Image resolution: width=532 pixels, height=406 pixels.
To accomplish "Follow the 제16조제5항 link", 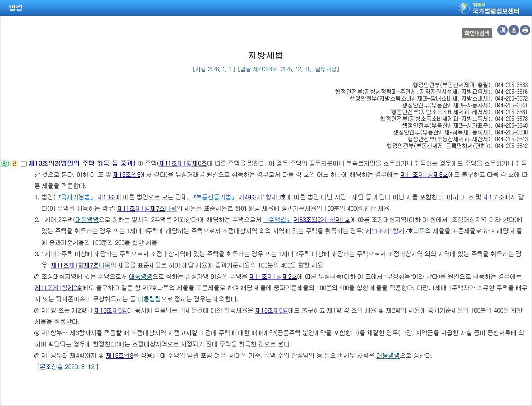I will pyautogui.click(x=271, y=310).
